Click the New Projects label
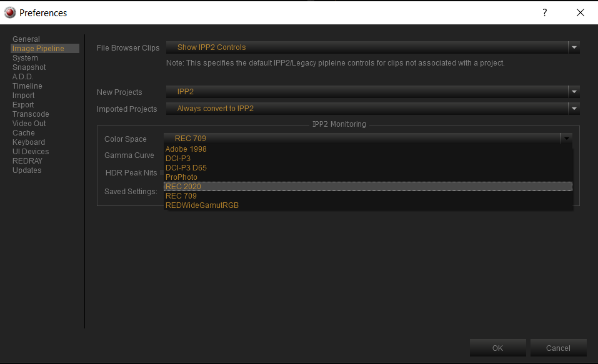Screen dimensions: 598x364 (119, 92)
